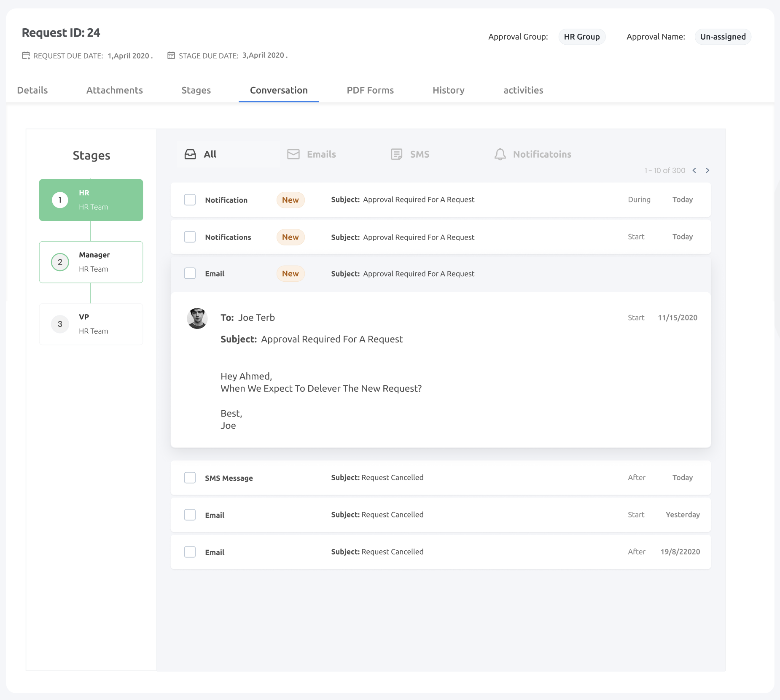This screenshot has width=780, height=700.
Task: Open the activities tab
Action: 523,90
